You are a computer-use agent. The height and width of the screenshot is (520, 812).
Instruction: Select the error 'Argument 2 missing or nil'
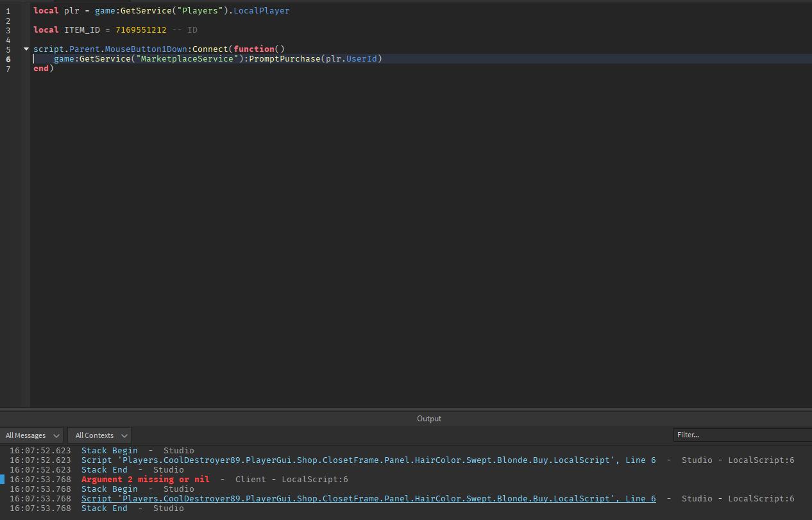pyautogui.click(x=146, y=479)
